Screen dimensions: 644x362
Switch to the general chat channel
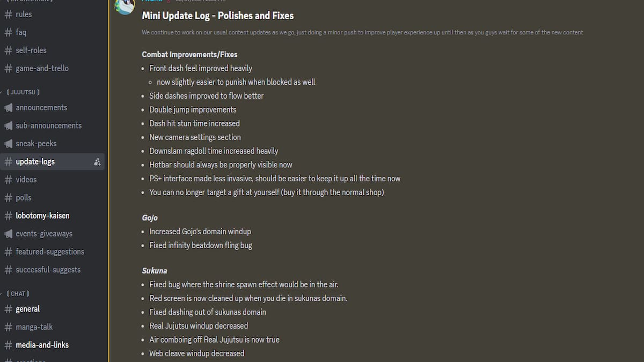(x=27, y=309)
